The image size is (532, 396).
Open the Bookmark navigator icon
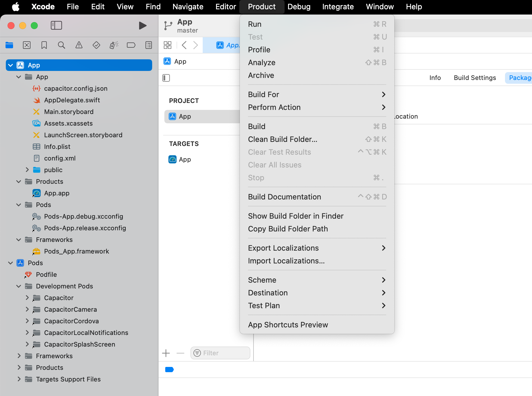tap(44, 45)
